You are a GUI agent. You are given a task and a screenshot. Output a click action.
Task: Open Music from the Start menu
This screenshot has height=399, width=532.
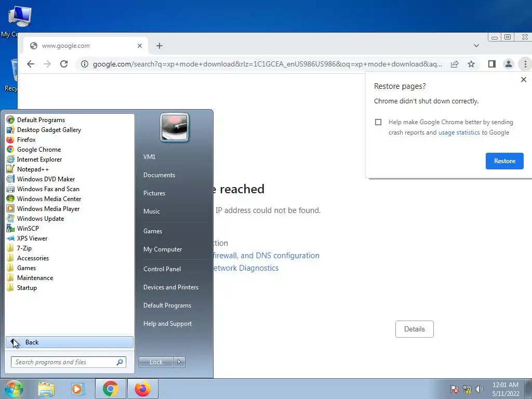(x=151, y=211)
